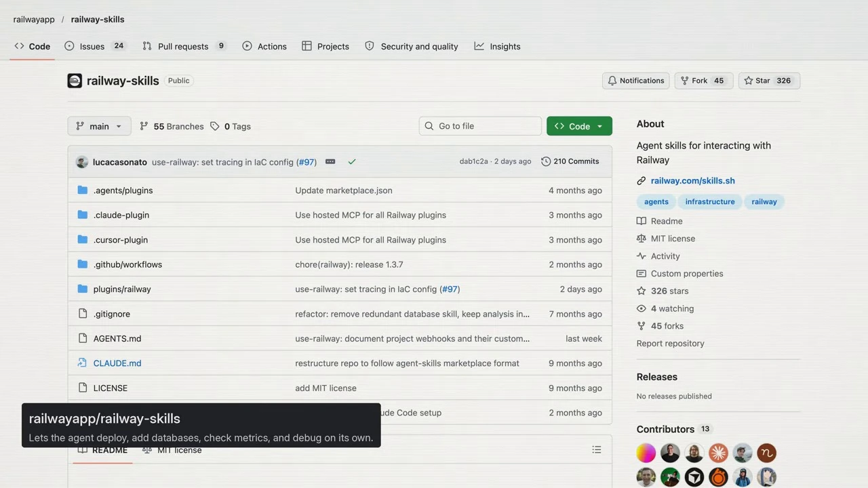Fork the repository
Viewport: 868px width, 488px height.
[x=704, y=81]
